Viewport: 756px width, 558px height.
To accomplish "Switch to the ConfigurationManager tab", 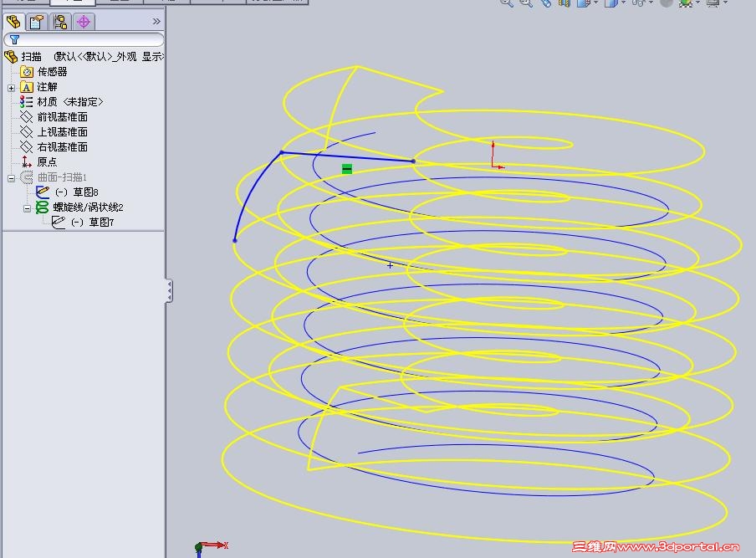I will [x=60, y=22].
